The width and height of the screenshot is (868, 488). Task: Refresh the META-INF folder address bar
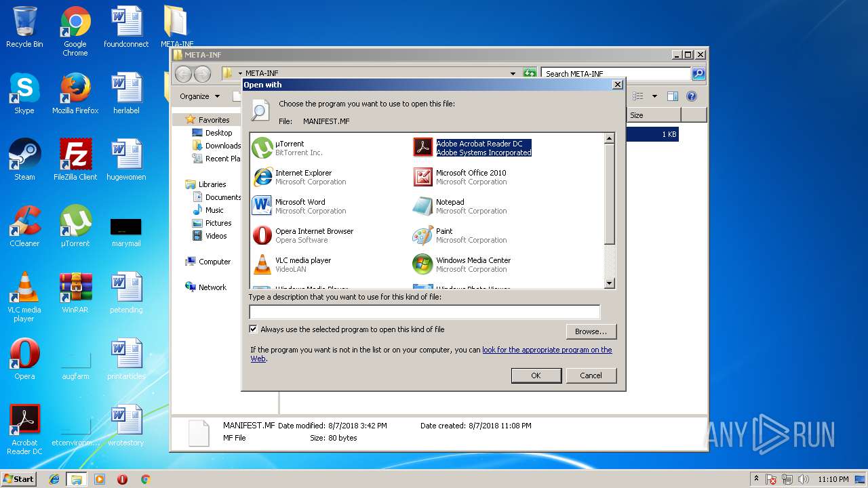530,73
